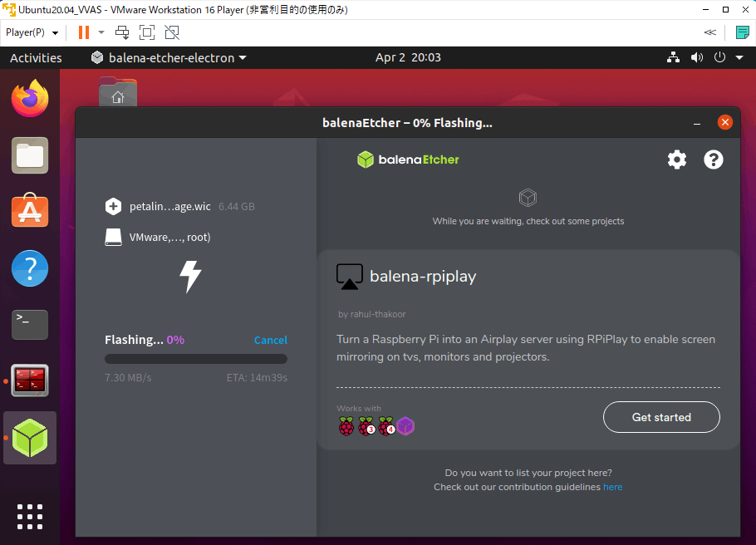Close the balenaEtcher window
Screen dimensions: 756x545
click(x=724, y=122)
